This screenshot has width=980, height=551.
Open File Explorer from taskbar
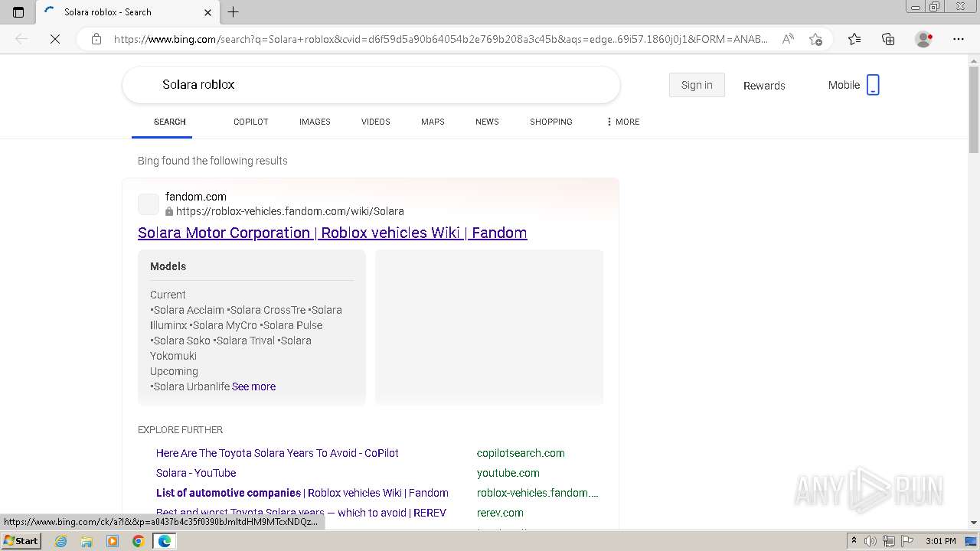point(87,541)
